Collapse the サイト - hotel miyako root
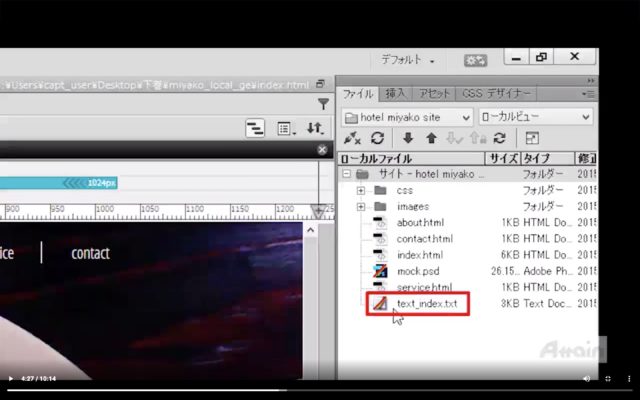The image size is (640, 400). click(347, 174)
